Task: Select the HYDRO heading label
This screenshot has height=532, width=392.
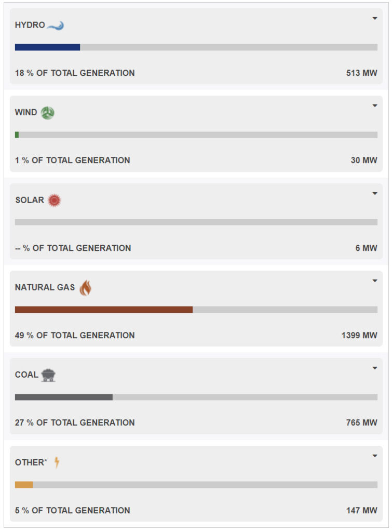Action: [30, 25]
